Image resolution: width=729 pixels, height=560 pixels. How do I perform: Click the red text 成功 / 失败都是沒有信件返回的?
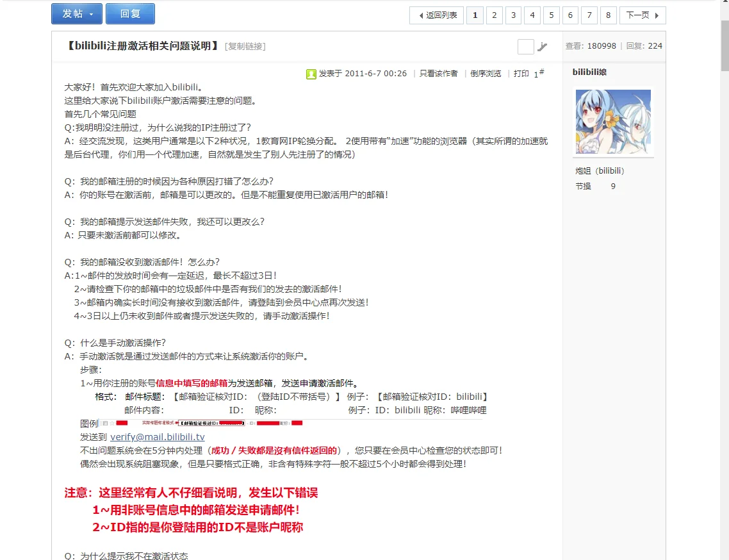pyautogui.click(x=274, y=450)
